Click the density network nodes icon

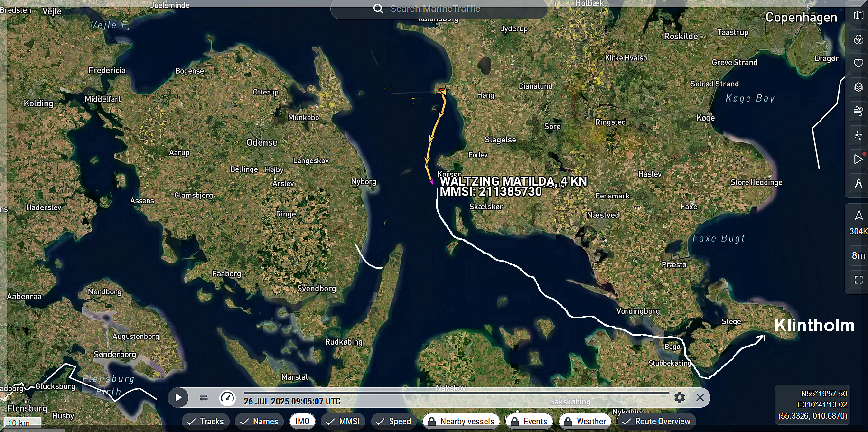858,135
